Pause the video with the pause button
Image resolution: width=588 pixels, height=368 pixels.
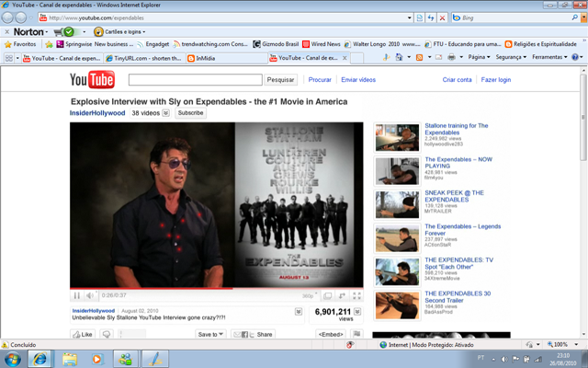coord(77,295)
